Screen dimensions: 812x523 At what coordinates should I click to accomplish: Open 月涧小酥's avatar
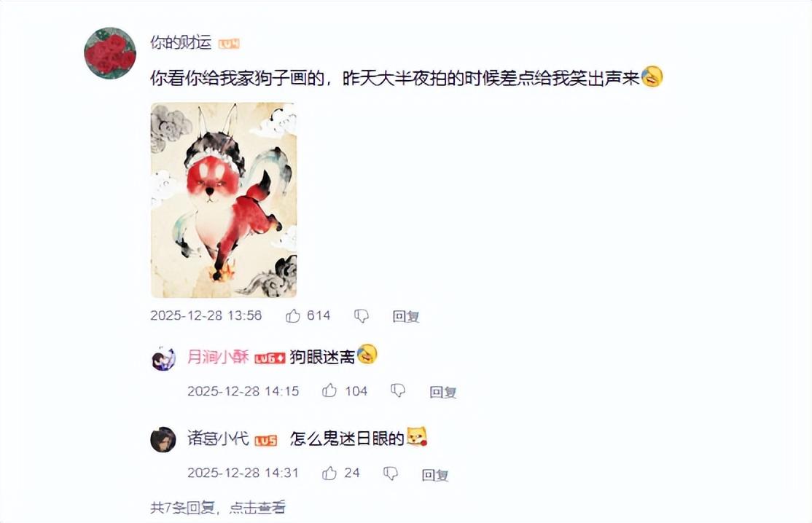pyautogui.click(x=164, y=358)
